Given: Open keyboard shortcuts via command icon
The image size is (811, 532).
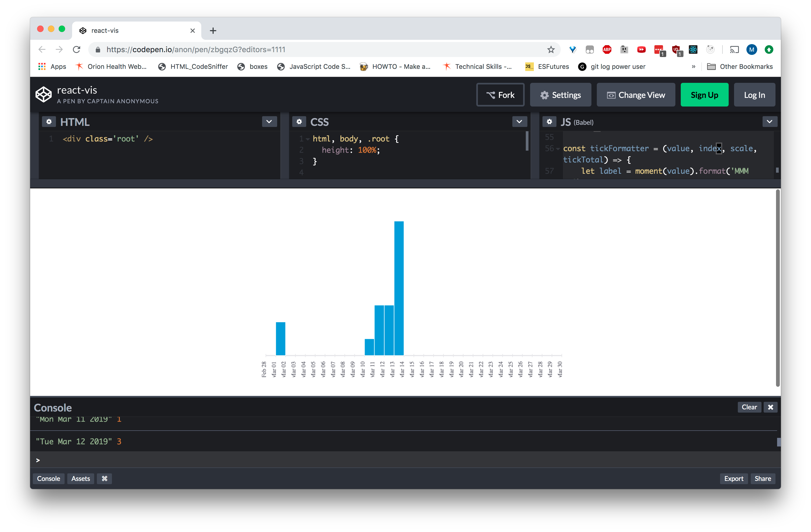Looking at the screenshot, I should 104,478.
